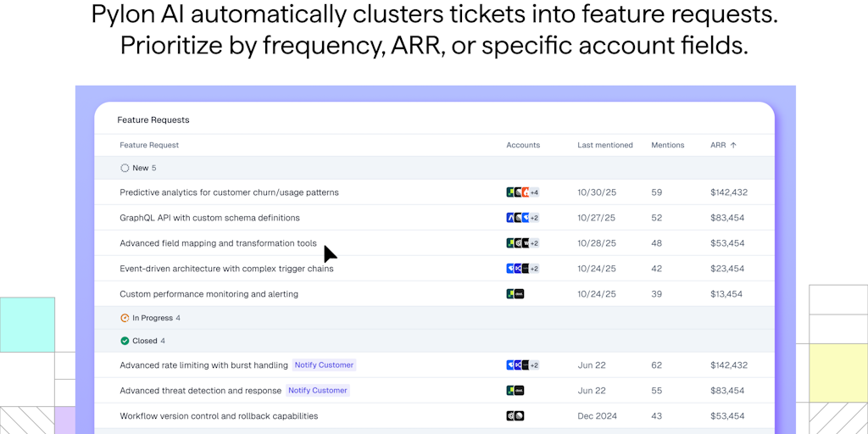Click Notify Customer on rate limiting row

point(324,365)
